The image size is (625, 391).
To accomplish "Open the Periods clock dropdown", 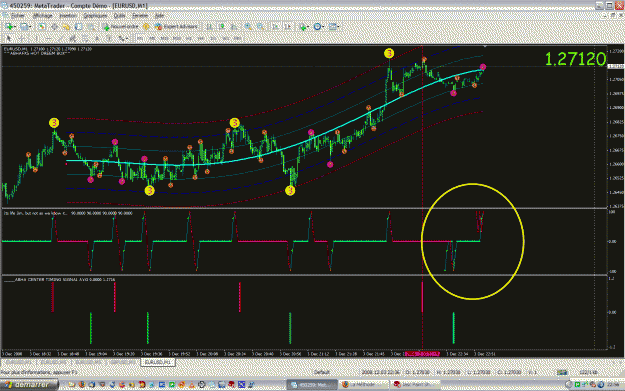I will tap(318, 27).
